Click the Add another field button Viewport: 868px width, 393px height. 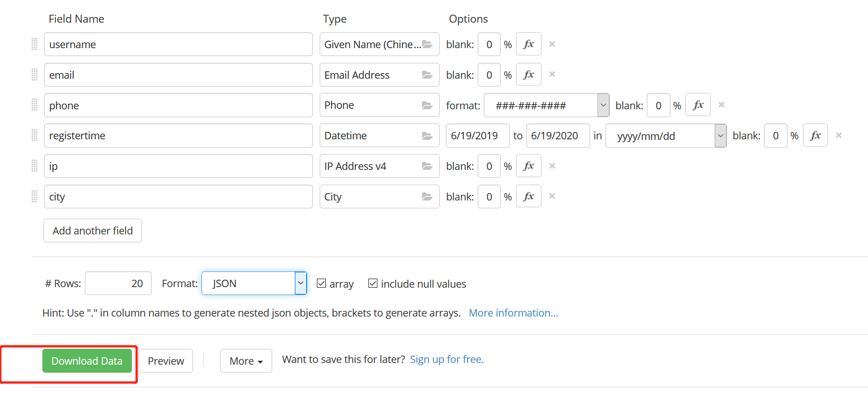point(93,230)
